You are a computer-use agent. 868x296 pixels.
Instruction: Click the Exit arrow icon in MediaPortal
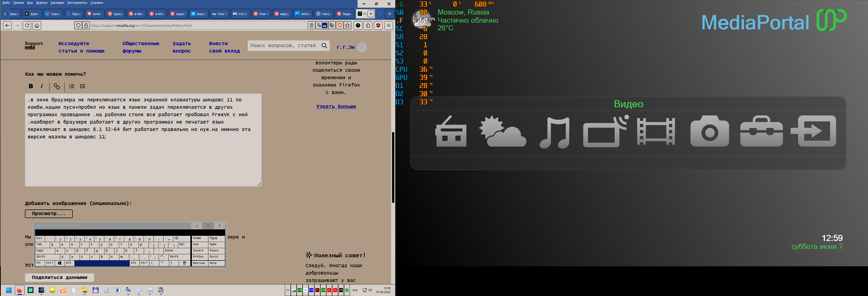tap(814, 131)
